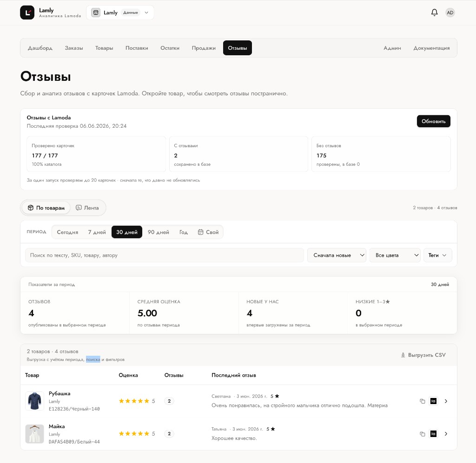This screenshot has width=476, height=463.
Task: Select the 7 дней period
Action: (x=97, y=232)
